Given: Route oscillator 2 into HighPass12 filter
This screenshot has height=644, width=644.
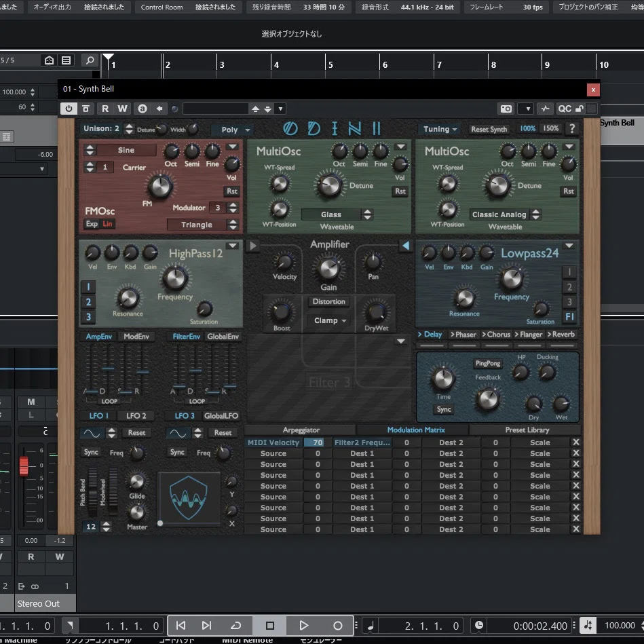Looking at the screenshot, I should [88, 302].
